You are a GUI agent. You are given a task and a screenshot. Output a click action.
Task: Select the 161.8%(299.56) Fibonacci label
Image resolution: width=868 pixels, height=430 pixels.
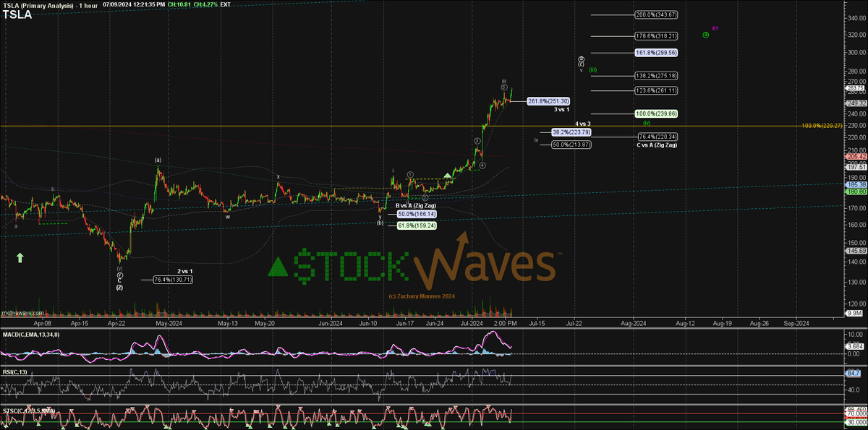[x=656, y=53]
